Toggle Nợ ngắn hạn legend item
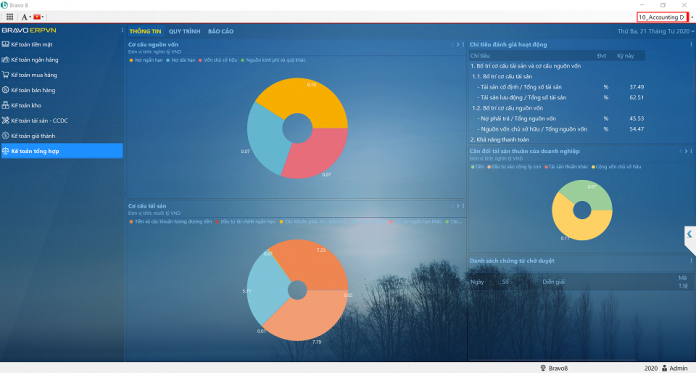This screenshot has width=696, height=373. pos(146,60)
